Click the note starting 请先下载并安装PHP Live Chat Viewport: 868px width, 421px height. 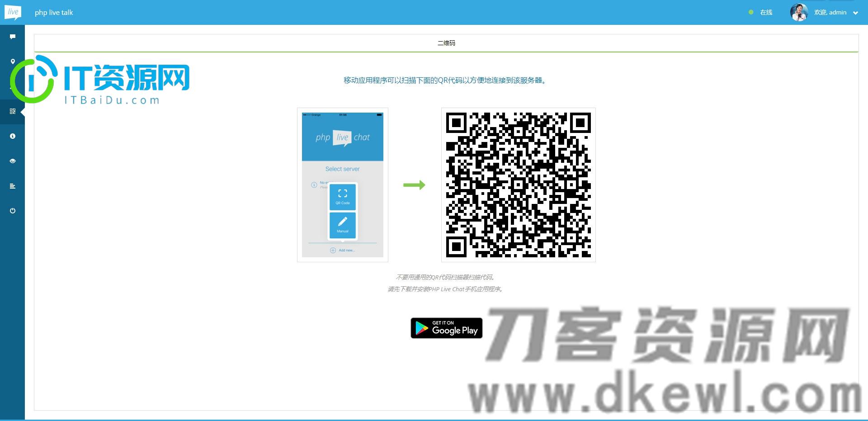coord(446,289)
